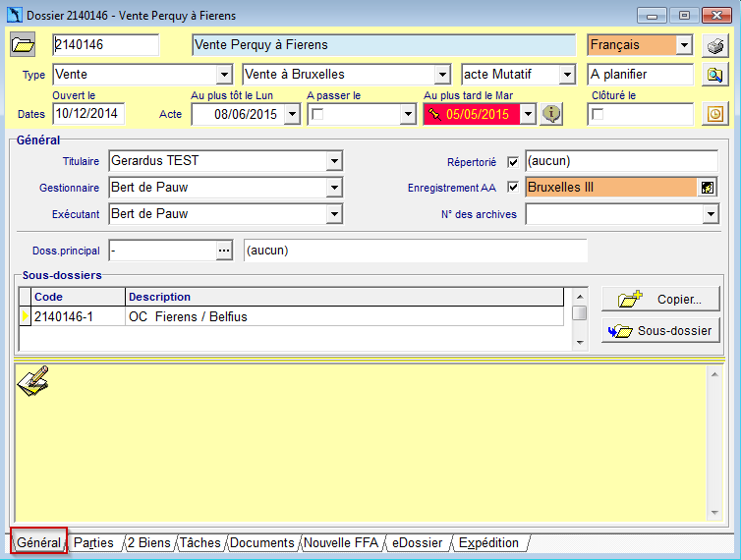The width and height of the screenshot is (741, 560).
Task: Open the Nouvelle FFA tab
Action: (341, 542)
